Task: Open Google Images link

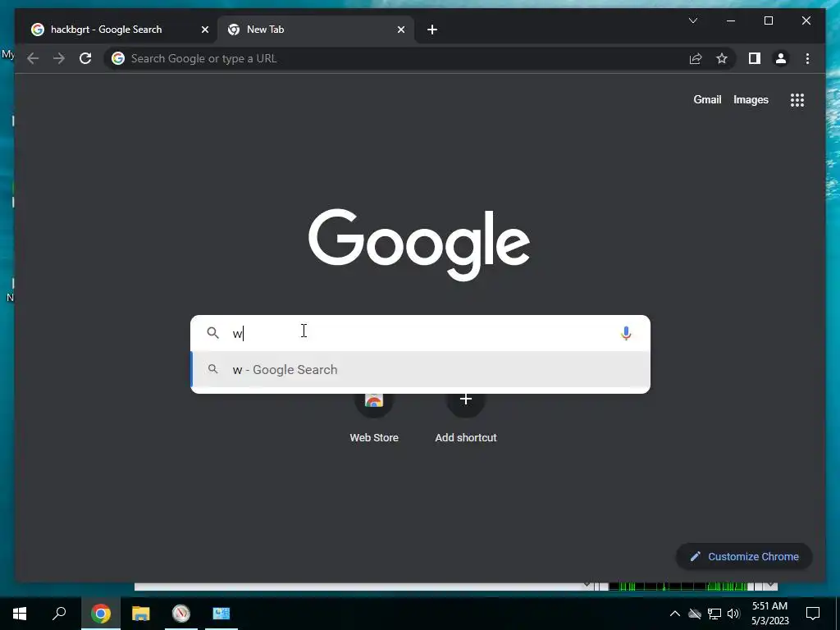Action: pos(751,99)
